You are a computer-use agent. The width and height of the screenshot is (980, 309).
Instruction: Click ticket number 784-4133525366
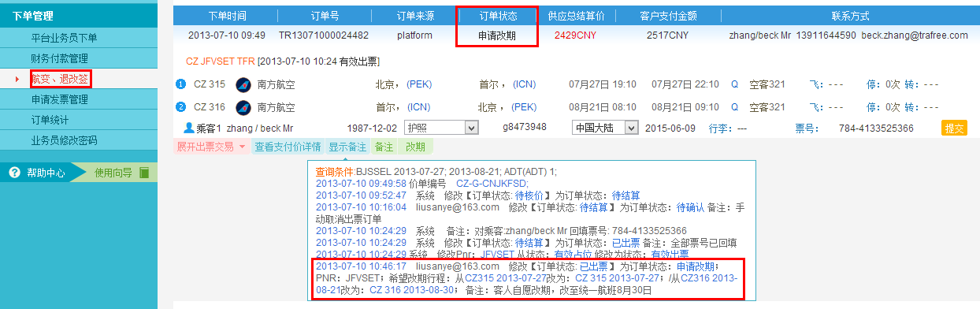[876, 128]
